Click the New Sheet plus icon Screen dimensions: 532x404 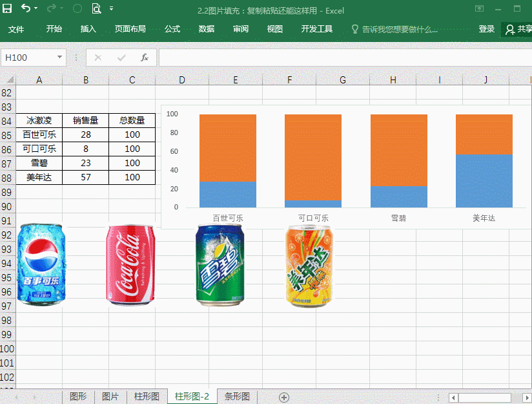pyautogui.click(x=283, y=397)
